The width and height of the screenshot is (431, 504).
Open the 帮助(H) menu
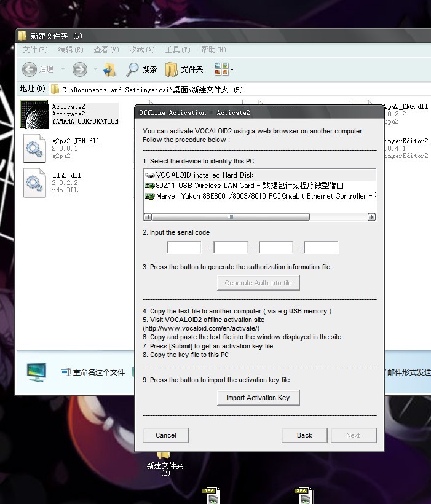[213, 50]
